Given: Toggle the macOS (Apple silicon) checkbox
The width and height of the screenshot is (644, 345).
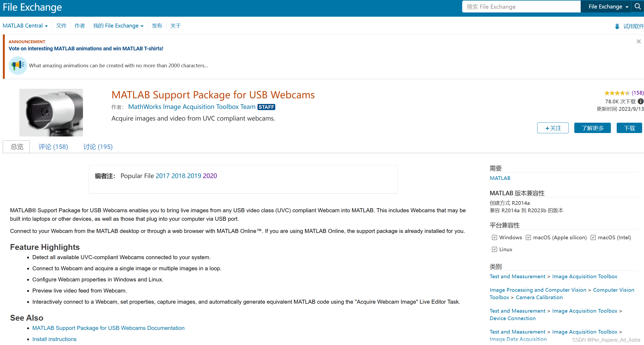Looking at the screenshot, I should 528,237.
